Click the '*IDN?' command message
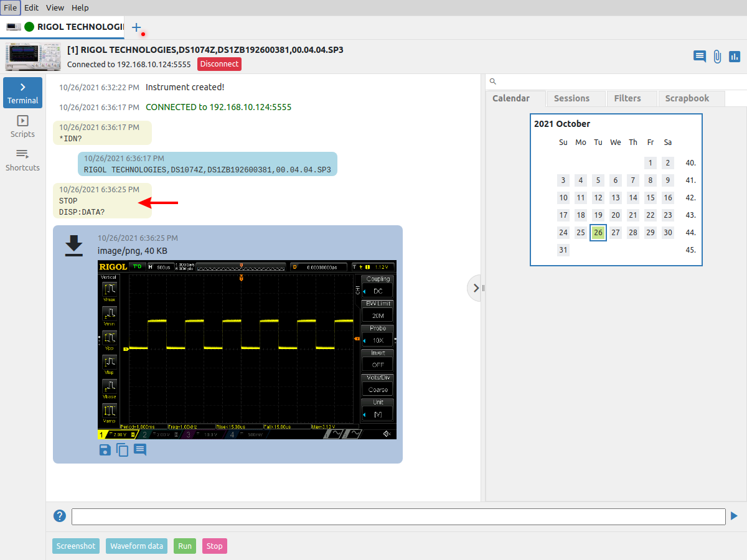Image resolution: width=747 pixels, height=560 pixels. [x=102, y=133]
